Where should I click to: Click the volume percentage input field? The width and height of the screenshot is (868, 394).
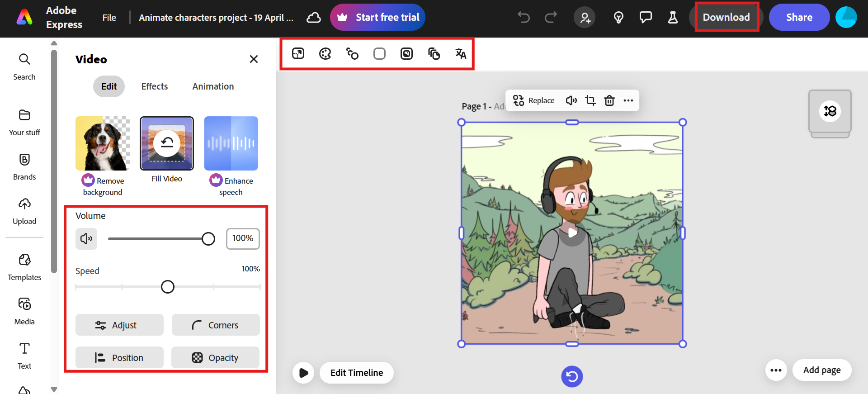click(243, 238)
